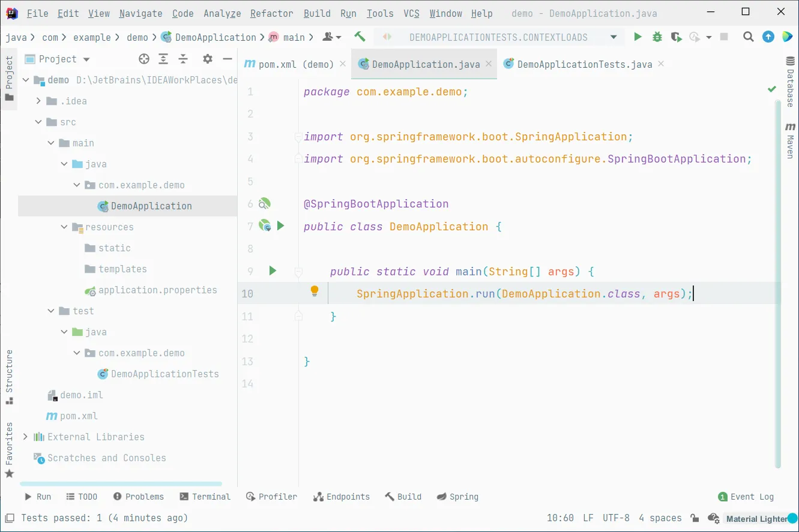This screenshot has height=532, width=799.
Task: Select pom.xml in project tree
Action: click(72, 416)
